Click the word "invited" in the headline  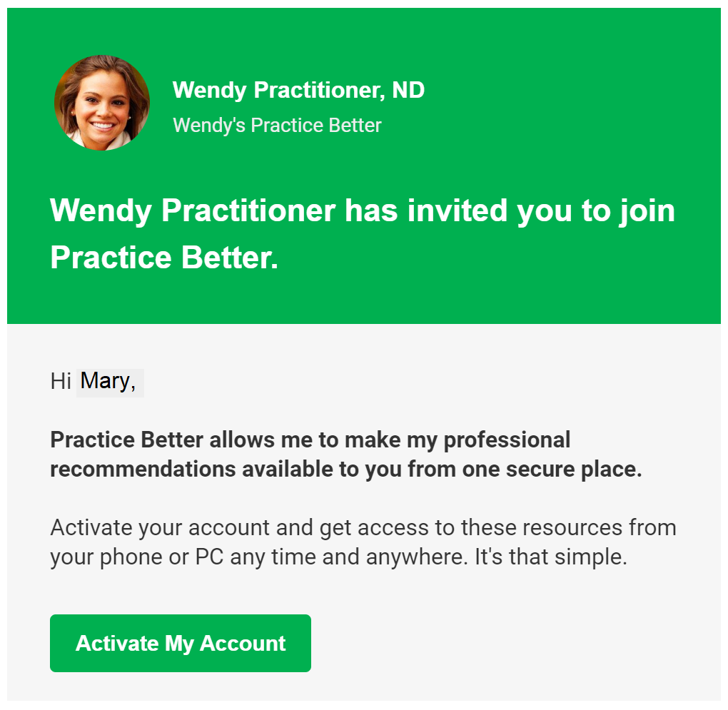coord(457,211)
